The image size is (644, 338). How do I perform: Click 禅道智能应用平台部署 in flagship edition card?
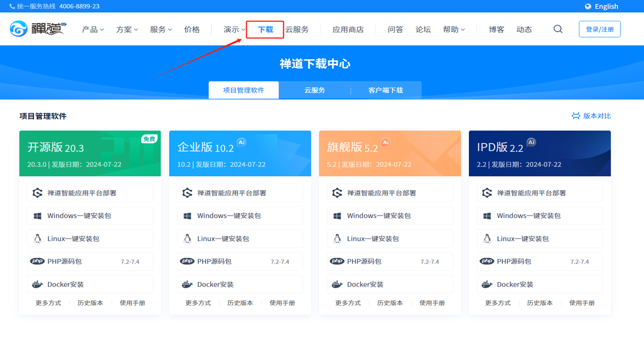[381, 193]
